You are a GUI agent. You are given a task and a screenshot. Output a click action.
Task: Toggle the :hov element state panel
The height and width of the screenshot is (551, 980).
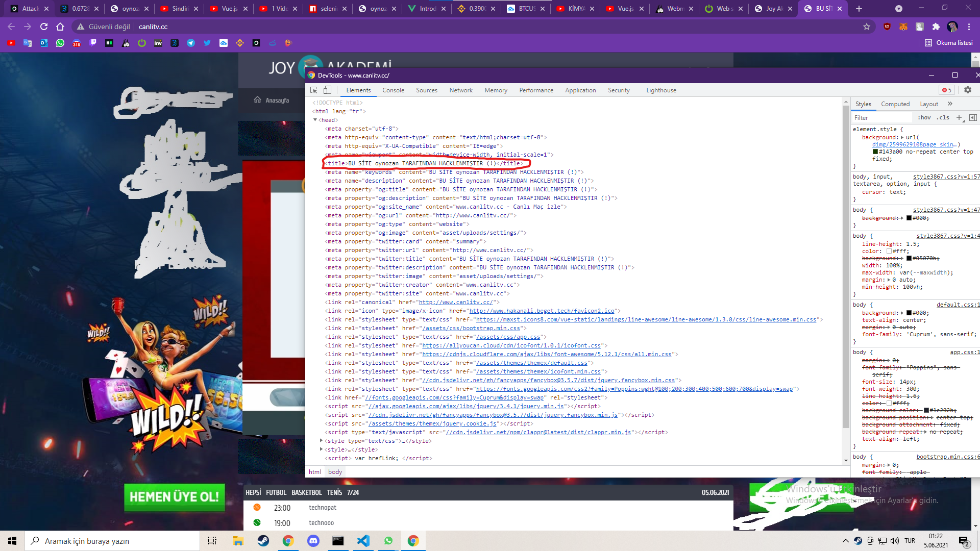pos(924,118)
